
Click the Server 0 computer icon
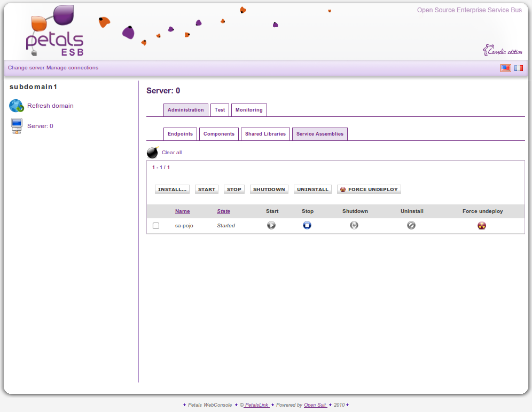coord(17,126)
